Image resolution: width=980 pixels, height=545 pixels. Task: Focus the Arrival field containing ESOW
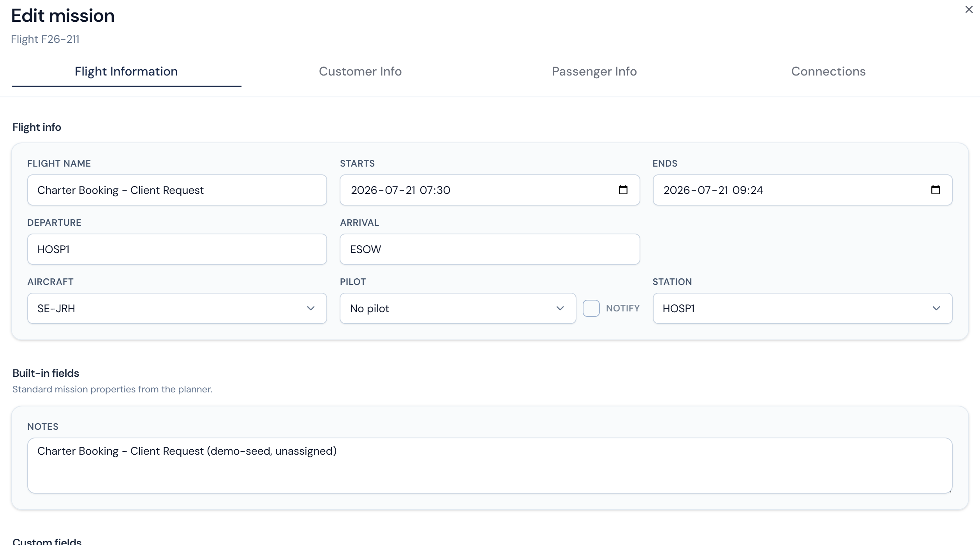[490, 249]
